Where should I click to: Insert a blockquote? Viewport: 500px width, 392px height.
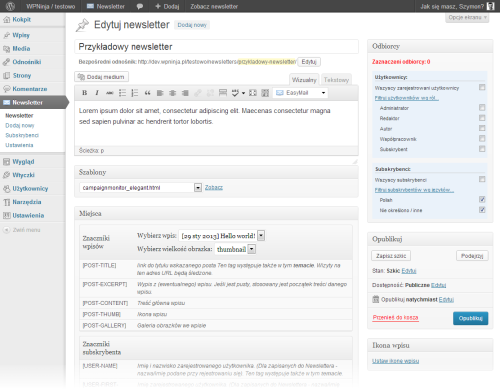[x=147, y=93]
